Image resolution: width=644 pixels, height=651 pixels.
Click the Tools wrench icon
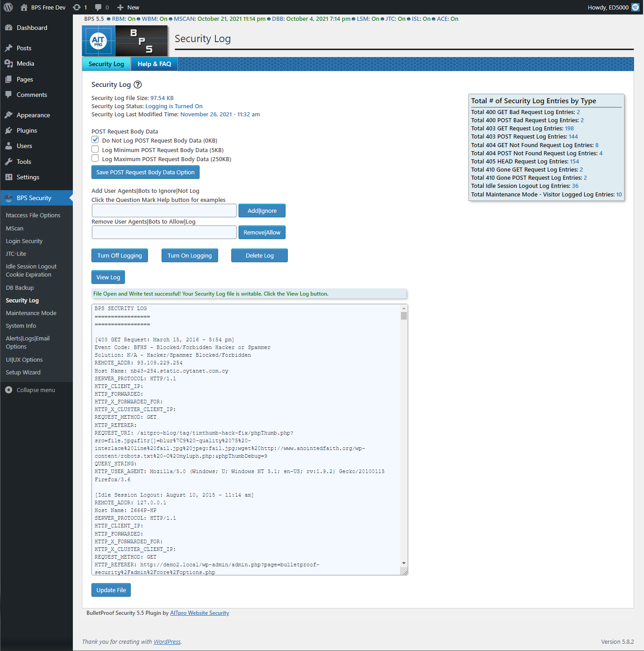9,162
